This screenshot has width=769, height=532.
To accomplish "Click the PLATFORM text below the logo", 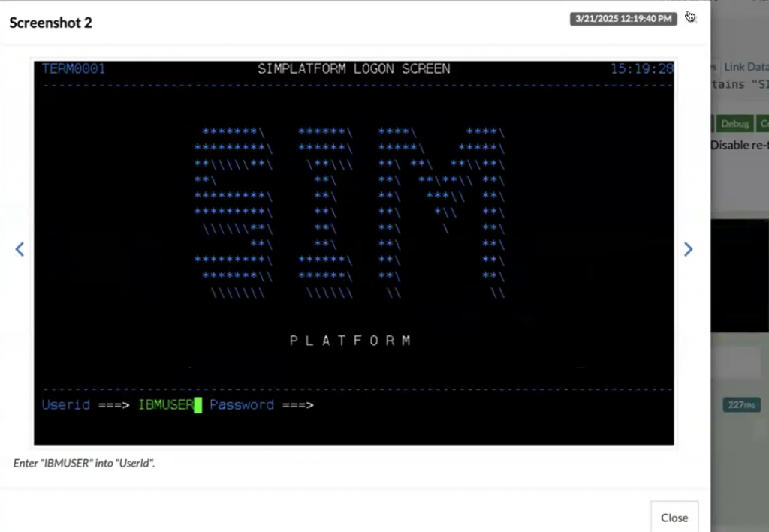I will 351,341.
